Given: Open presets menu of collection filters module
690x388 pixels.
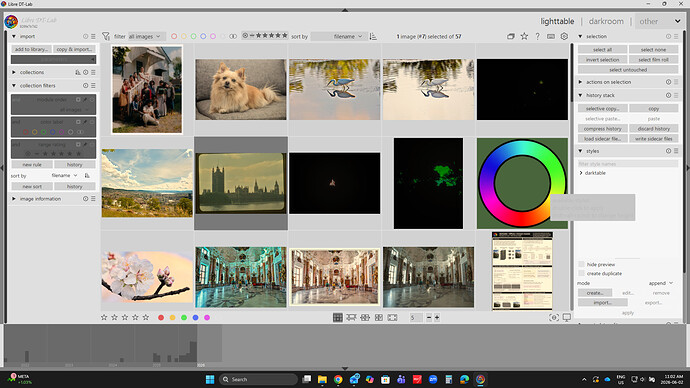Looking at the screenshot, I should (93, 85).
